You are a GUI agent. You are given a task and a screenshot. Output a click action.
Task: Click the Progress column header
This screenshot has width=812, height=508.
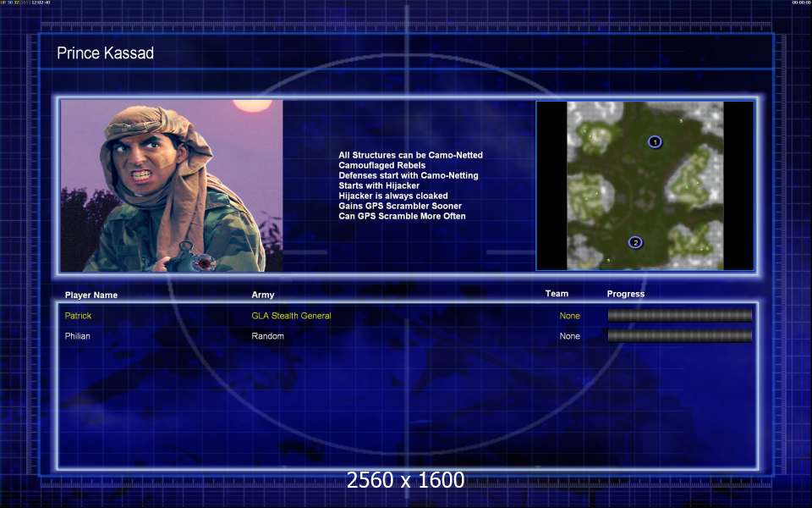625,294
